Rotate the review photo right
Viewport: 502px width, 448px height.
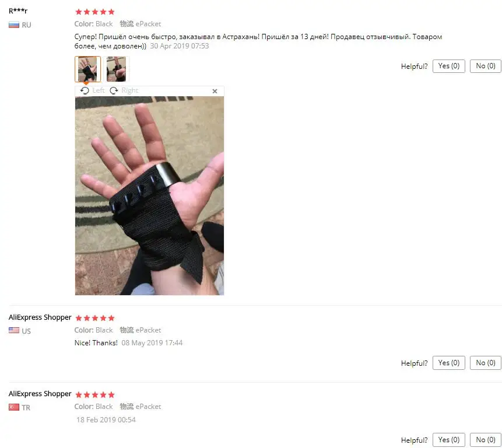(124, 90)
